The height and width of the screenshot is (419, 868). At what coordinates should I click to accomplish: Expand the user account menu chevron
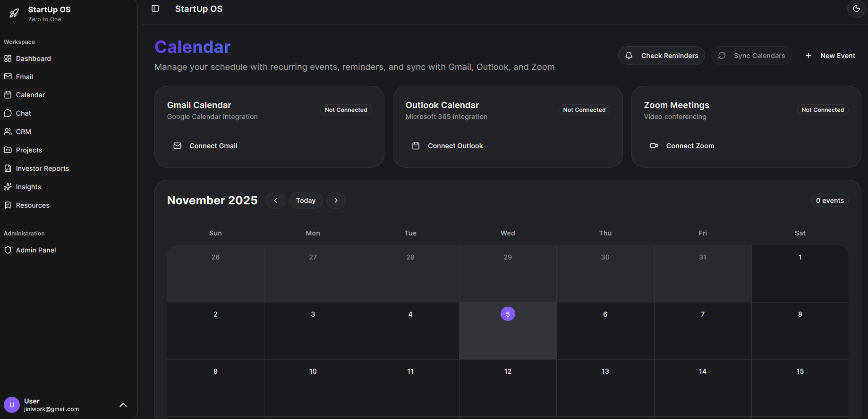point(123,405)
